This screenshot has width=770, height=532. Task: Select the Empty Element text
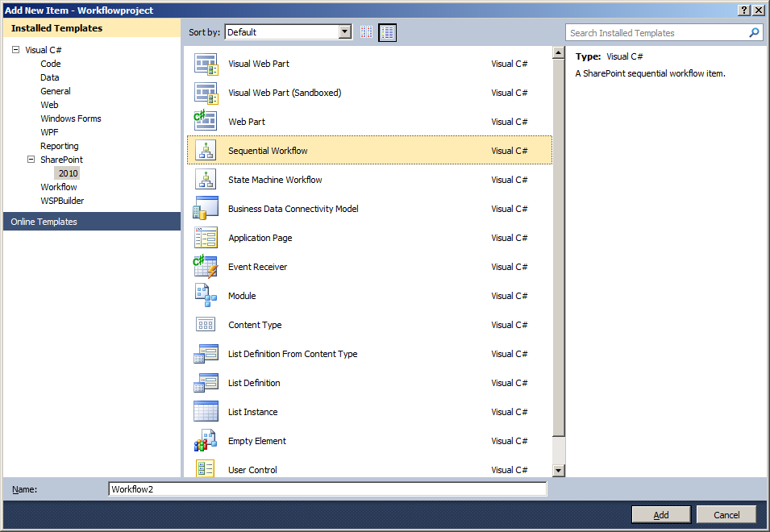coord(257,441)
